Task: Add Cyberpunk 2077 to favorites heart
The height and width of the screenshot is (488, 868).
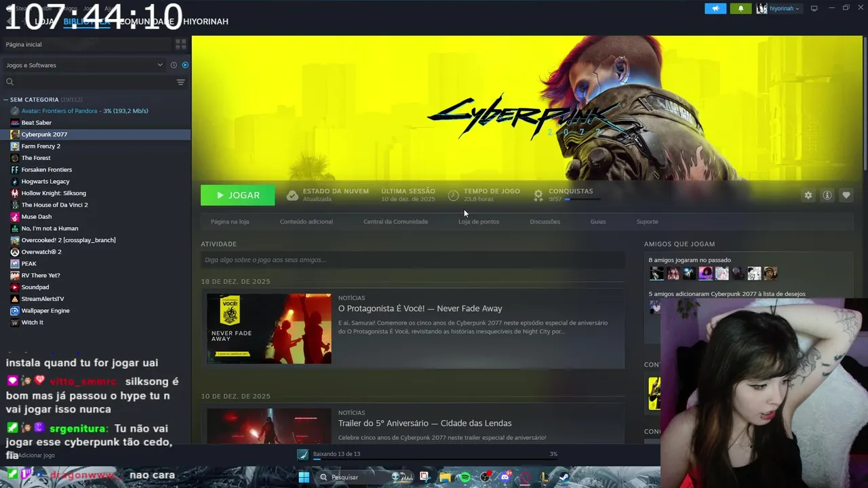Action: point(846,195)
